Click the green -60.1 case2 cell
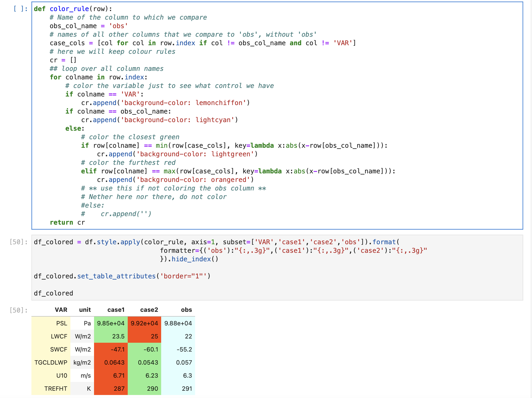Screen dimensions: 532x398 [144, 349]
